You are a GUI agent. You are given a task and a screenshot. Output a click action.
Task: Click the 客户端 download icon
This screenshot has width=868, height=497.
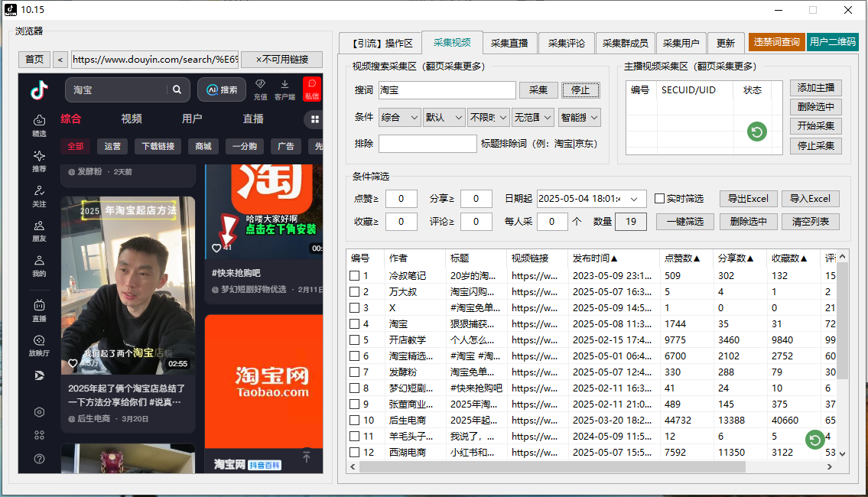284,89
